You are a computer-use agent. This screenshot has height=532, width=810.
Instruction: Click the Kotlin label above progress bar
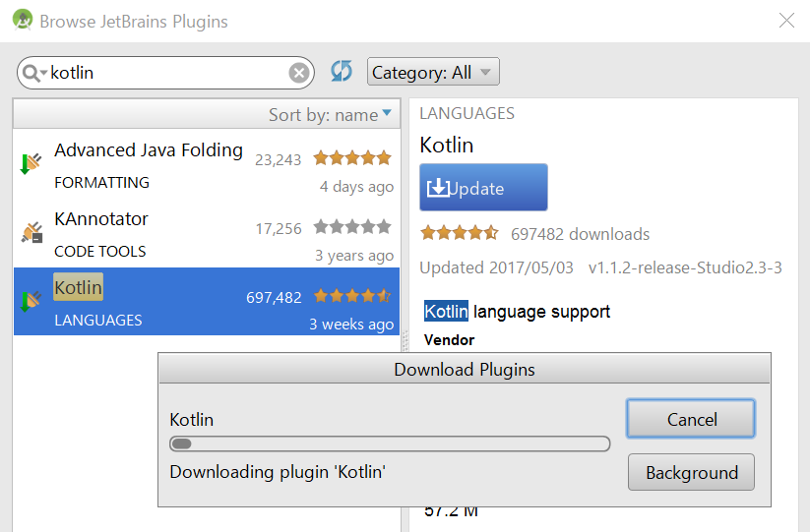pos(192,420)
